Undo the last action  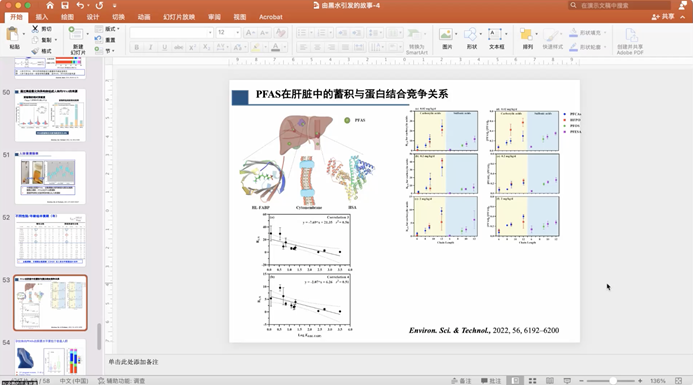pyautogui.click(x=80, y=5)
